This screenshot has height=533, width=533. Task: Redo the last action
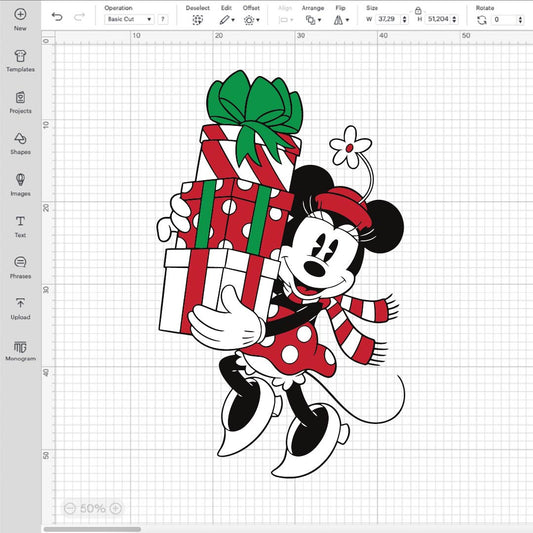[x=79, y=17]
